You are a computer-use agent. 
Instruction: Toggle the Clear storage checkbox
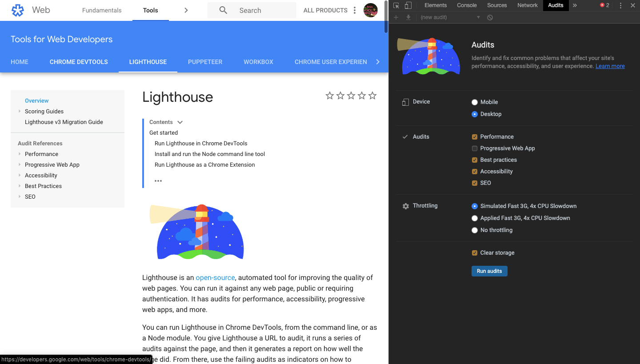point(475,253)
